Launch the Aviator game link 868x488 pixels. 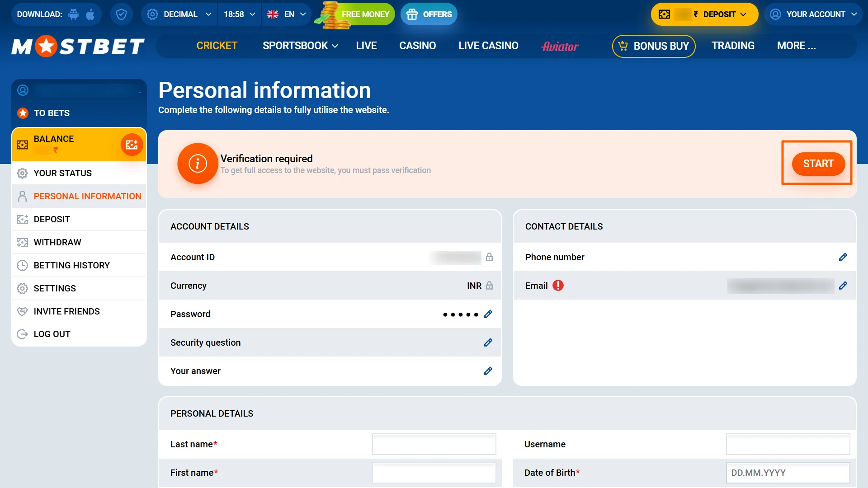pyautogui.click(x=560, y=46)
